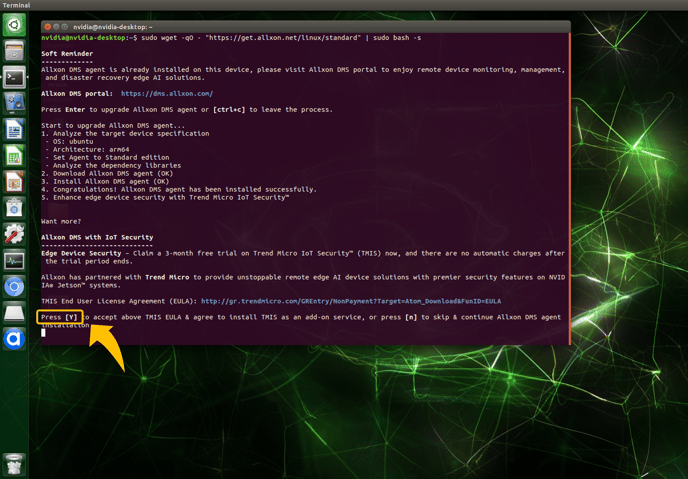688x479 pixels.
Task: Open the removable drive icon in dock
Action: 14,312
